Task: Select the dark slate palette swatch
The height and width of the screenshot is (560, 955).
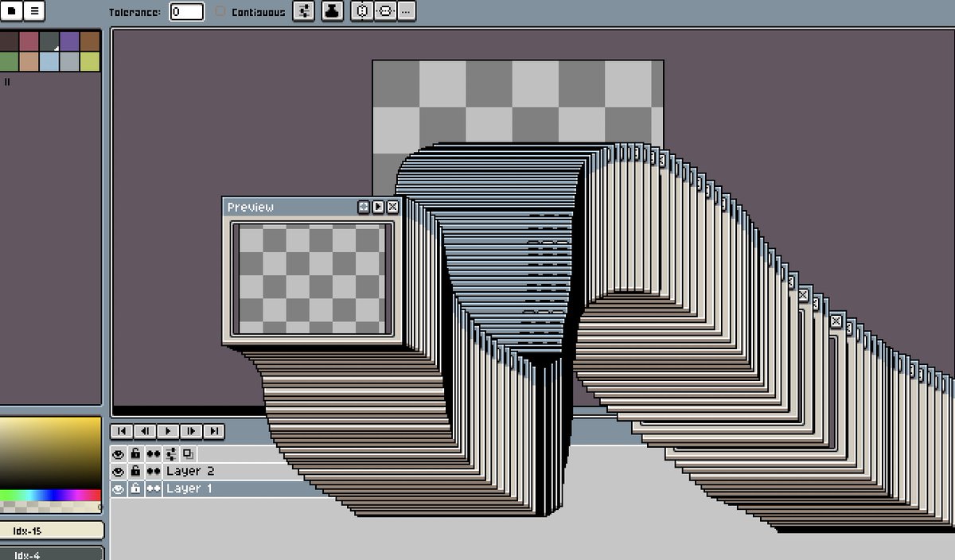Action: [x=49, y=41]
